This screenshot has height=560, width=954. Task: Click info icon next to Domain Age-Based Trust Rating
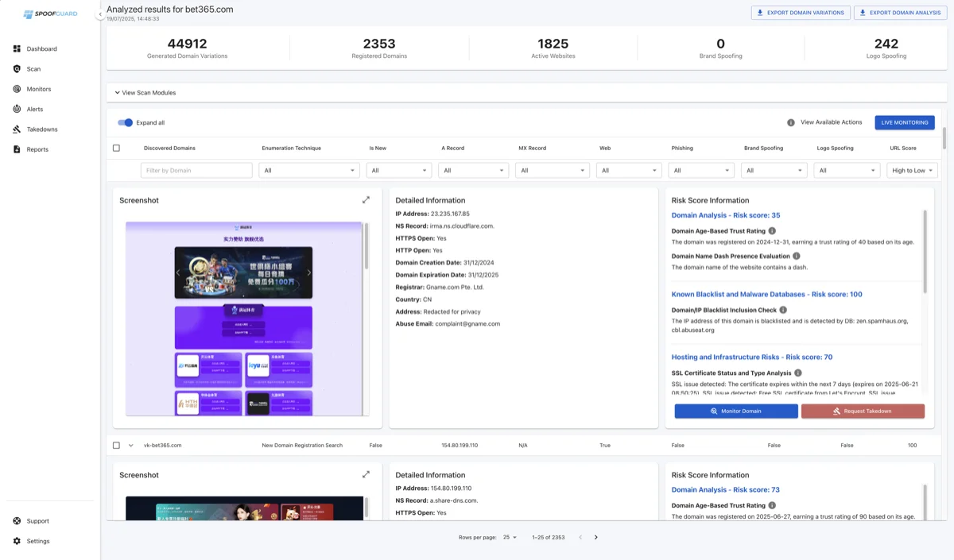click(x=772, y=230)
